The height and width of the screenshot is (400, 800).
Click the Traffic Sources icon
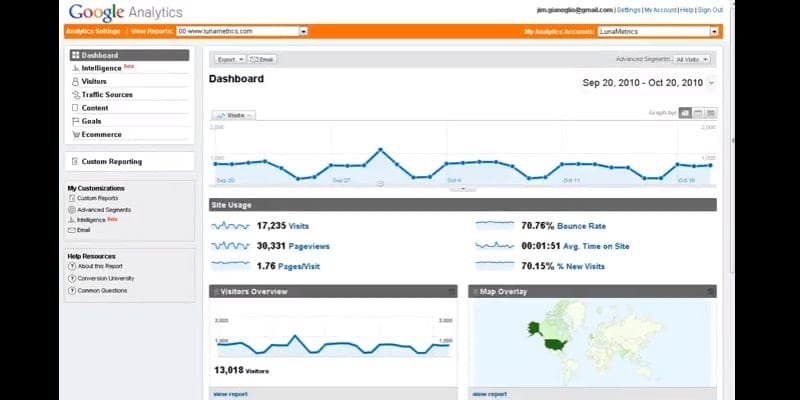click(x=76, y=95)
